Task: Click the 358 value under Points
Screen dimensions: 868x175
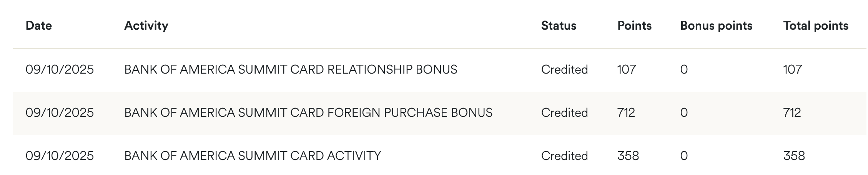Action: click(x=628, y=156)
